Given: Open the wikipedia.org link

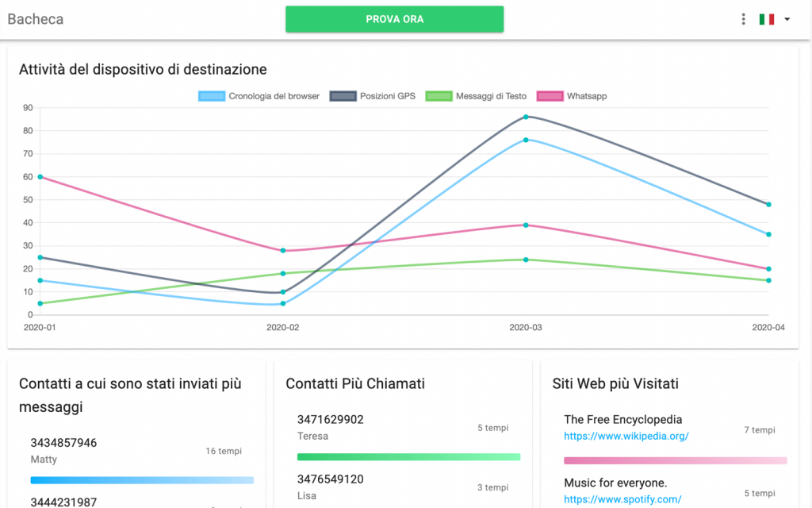Looking at the screenshot, I should (626, 436).
